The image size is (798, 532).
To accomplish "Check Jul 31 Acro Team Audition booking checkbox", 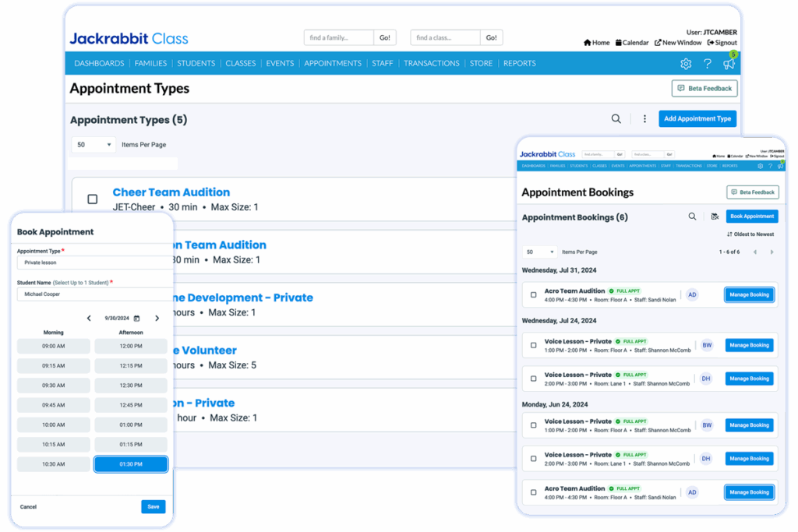I will coord(533,295).
